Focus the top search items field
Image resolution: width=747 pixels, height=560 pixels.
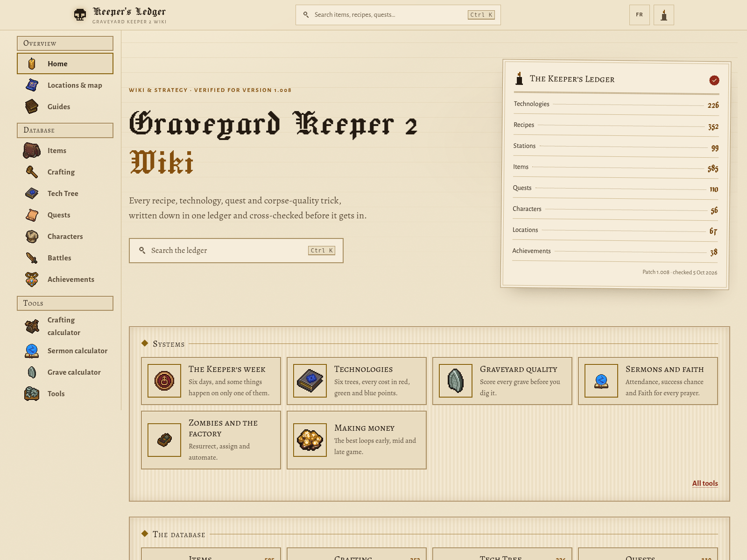tap(398, 15)
